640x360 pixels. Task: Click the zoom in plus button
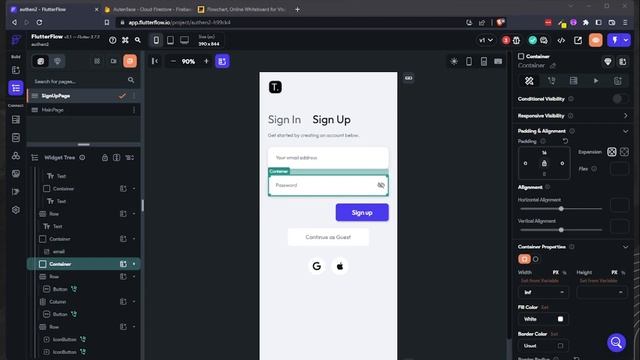click(206, 61)
